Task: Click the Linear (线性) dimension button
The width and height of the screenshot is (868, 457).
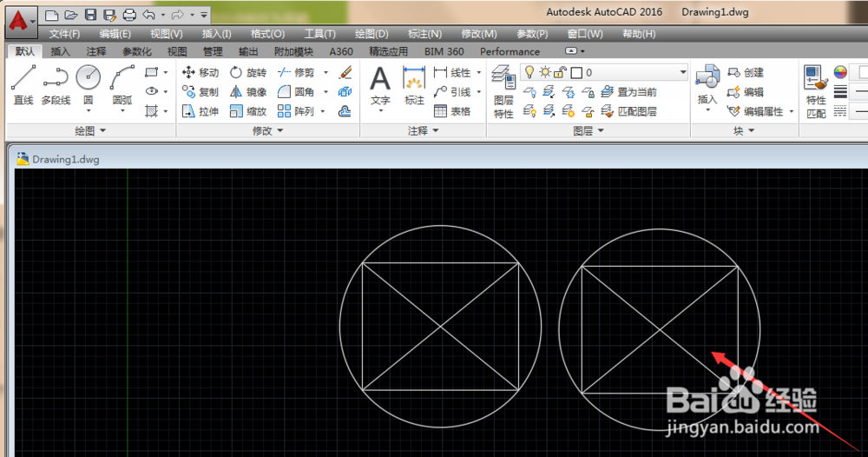Action: pos(452,73)
